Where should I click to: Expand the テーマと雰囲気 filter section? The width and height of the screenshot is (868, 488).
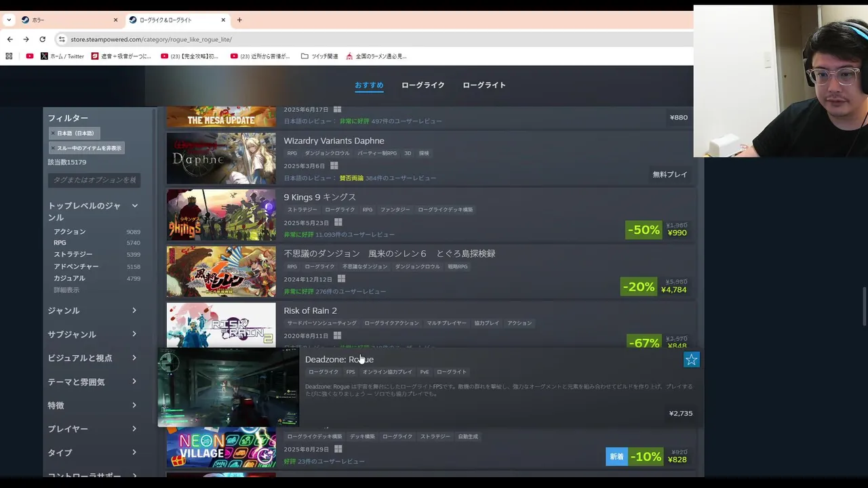click(93, 382)
